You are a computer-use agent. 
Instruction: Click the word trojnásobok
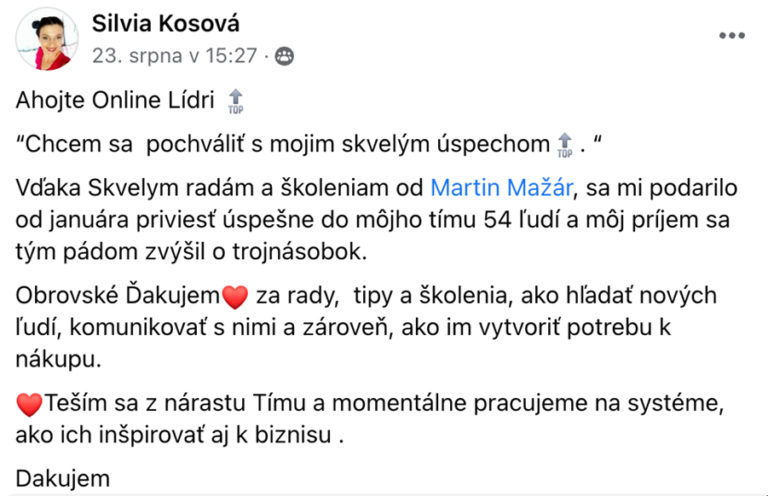point(299,252)
